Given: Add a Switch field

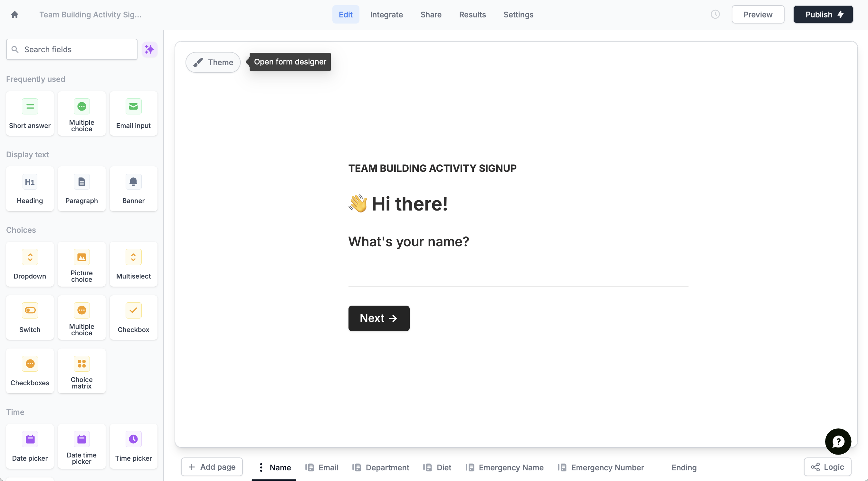Looking at the screenshot, I should pos(30,318).
